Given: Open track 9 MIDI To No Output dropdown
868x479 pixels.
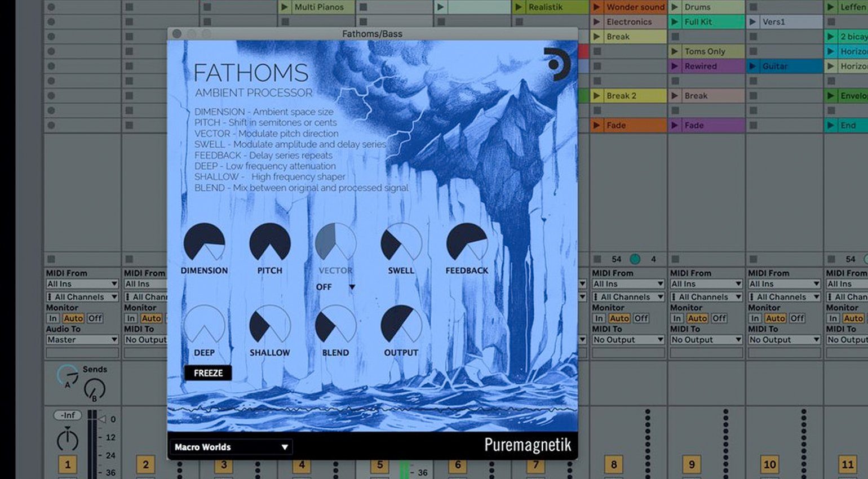Looking at the screenshot, I should click(706, 340).
